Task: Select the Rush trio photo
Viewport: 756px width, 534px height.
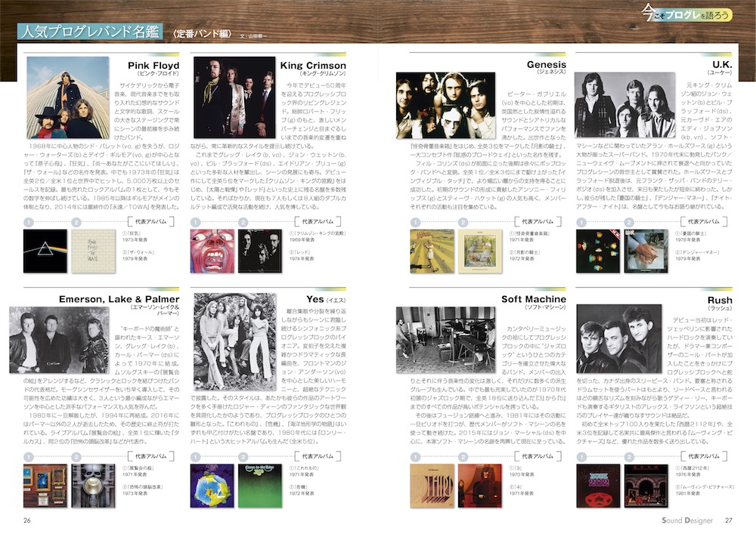Action: pos(618,338)
